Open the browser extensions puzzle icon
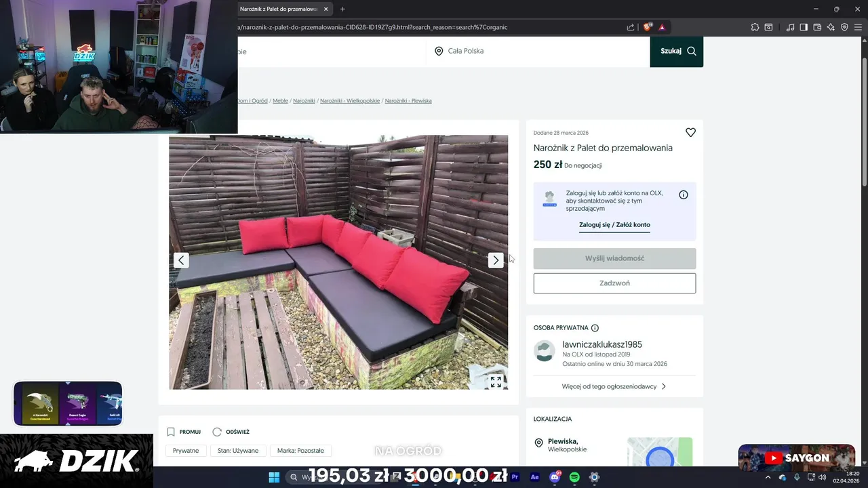 755,27
